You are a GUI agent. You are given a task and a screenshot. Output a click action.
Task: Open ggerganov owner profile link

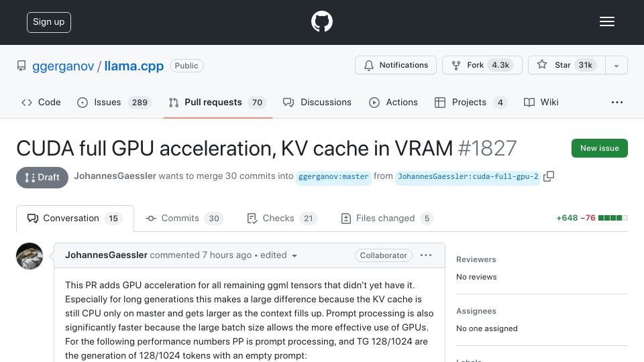(63, 66)
